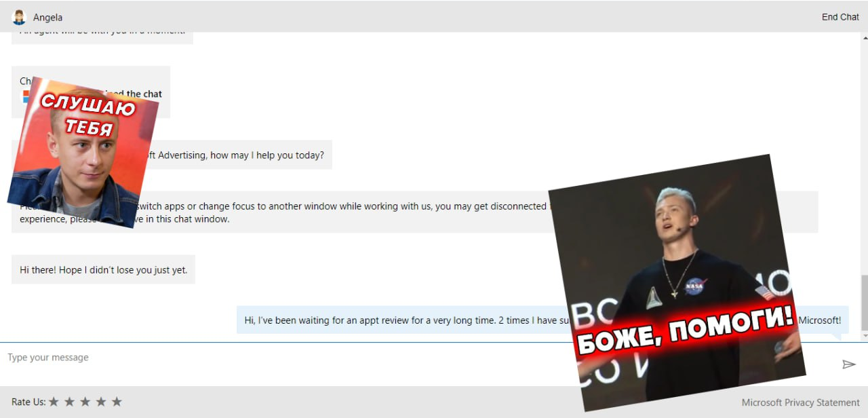Rate the chat with the fifth star
Screen dimensions: 868x418
(117, 402)
